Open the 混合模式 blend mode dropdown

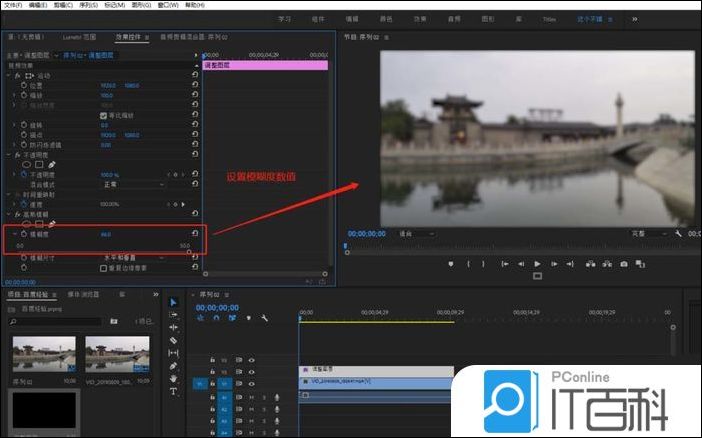tap(125, 185)
